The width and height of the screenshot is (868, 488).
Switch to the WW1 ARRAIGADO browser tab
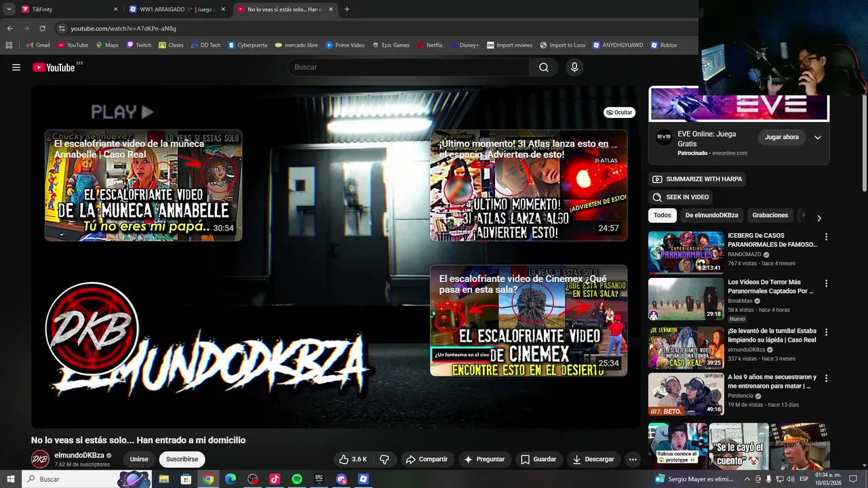[x=178, y=9]
